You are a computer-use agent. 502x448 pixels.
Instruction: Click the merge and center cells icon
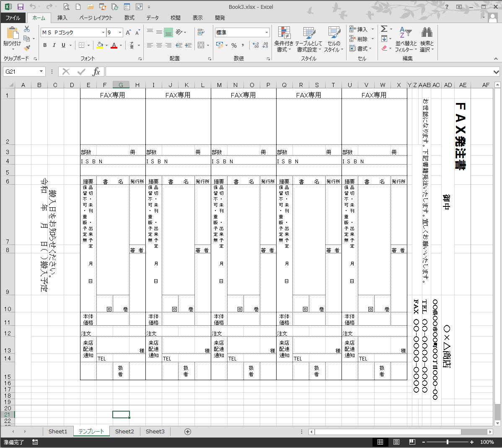click(201, 45)
